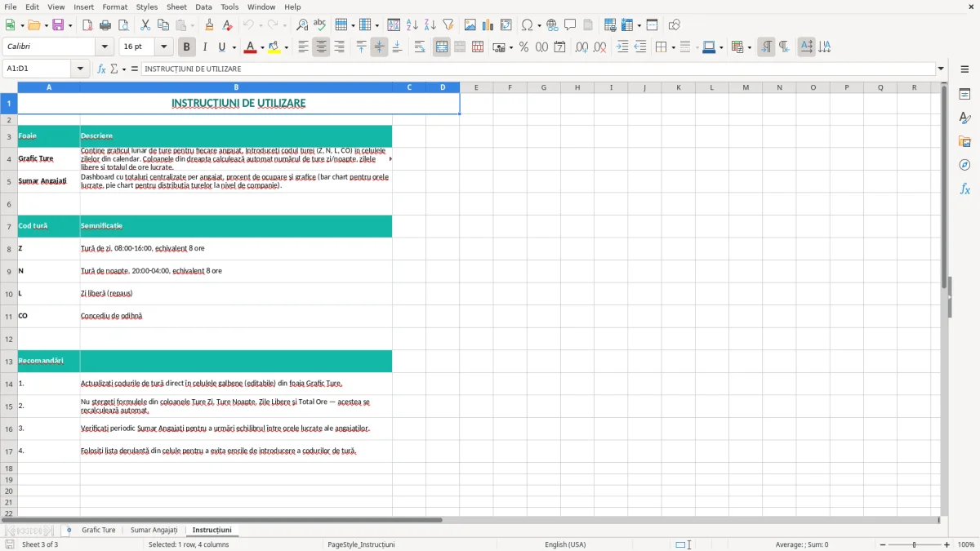
Task: Open the Print dialog via printer icon
Action: click(105, 25)
